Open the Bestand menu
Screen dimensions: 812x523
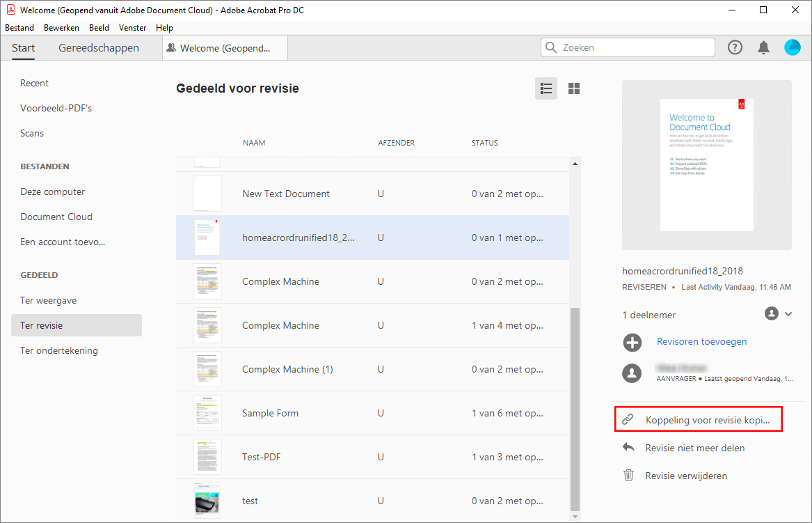19,28
